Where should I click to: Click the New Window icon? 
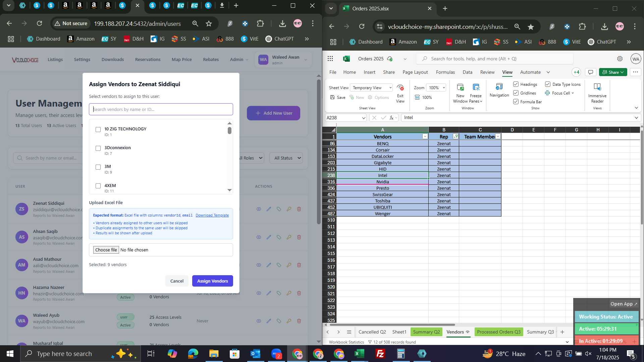tap(460, 87)
